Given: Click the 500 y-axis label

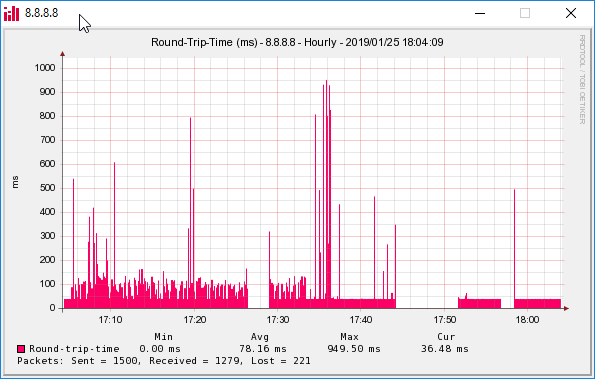Looking at the screenshot, I should coord(47,188).
